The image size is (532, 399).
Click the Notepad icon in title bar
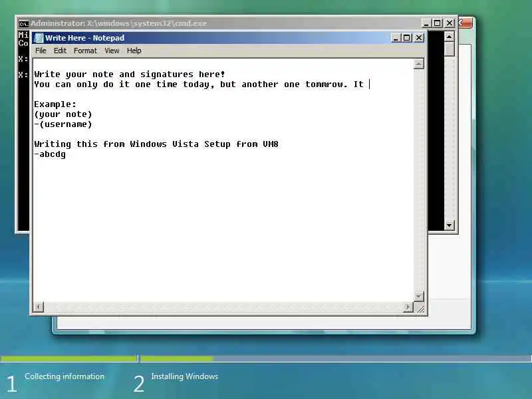(39, 38)
